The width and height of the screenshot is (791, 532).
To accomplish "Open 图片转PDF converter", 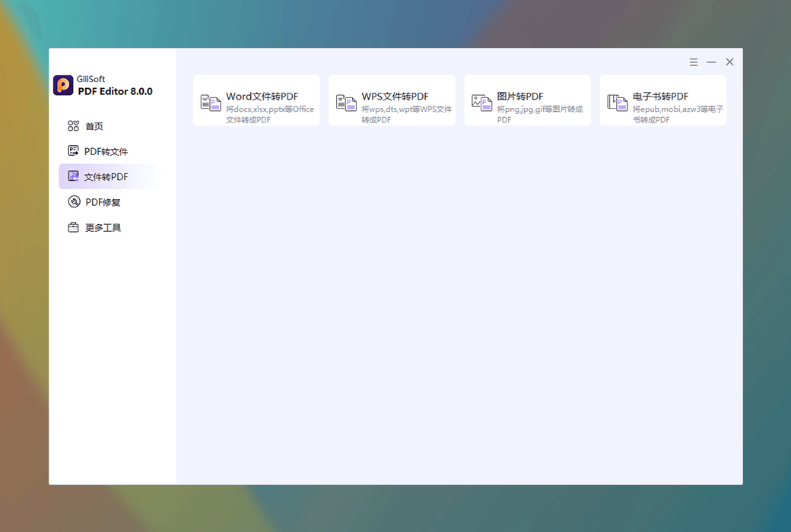I will tap(528, 101).
